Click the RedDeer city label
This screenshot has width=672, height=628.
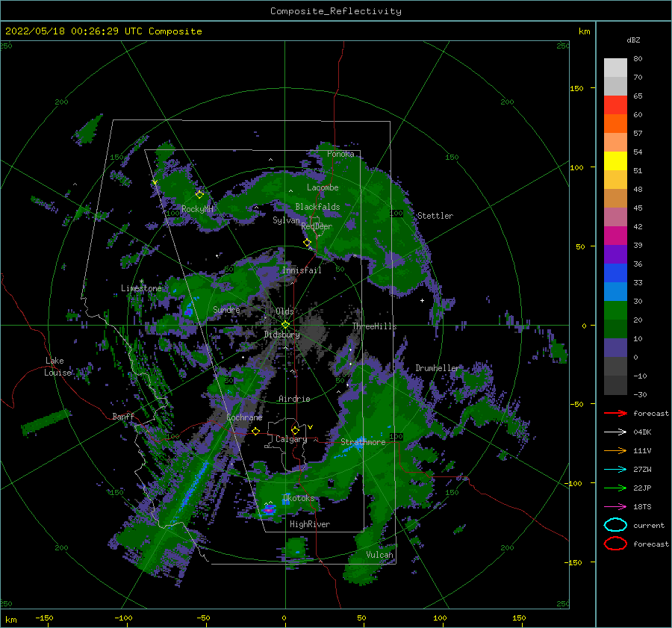point(317,226)
